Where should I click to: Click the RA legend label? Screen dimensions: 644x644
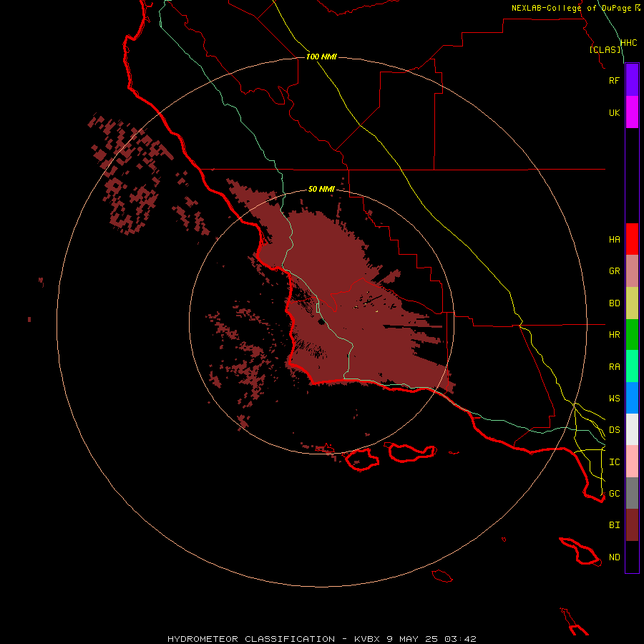tap(614, 367)
